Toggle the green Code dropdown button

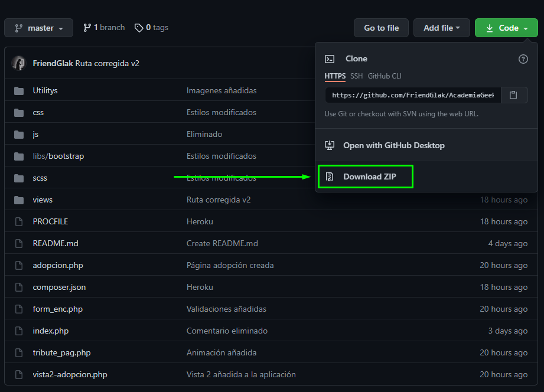click(x=506, y=28)
